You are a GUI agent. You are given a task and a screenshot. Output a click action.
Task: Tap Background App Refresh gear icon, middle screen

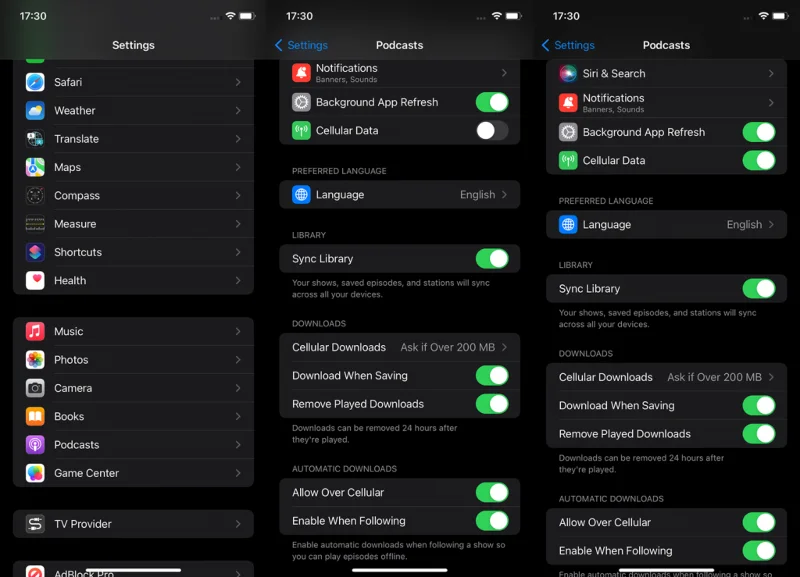click(x=302, y=102)
